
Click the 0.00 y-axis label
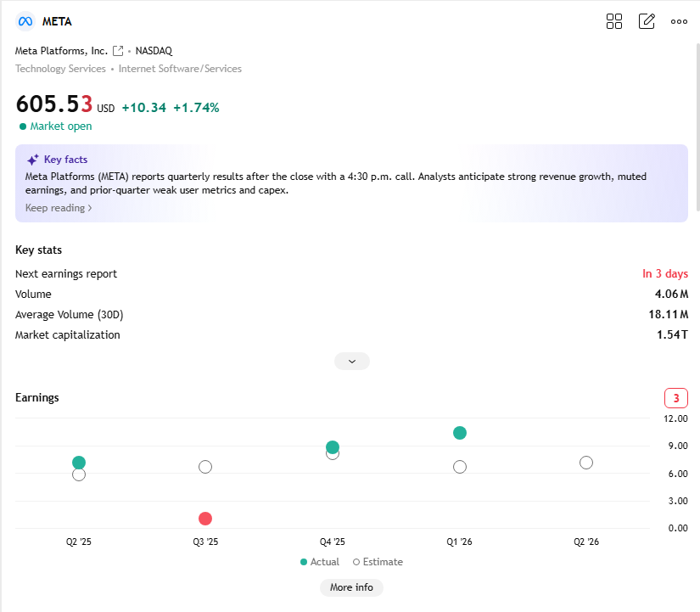point(678,529)
